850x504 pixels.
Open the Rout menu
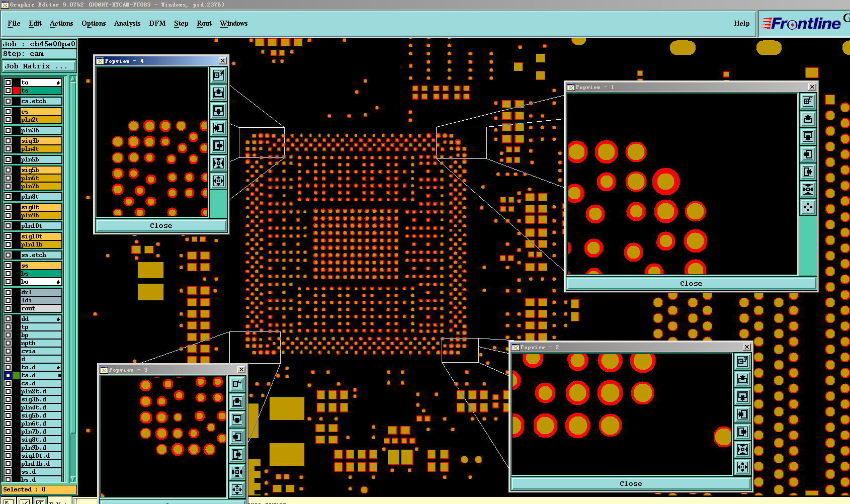[204, 23]
